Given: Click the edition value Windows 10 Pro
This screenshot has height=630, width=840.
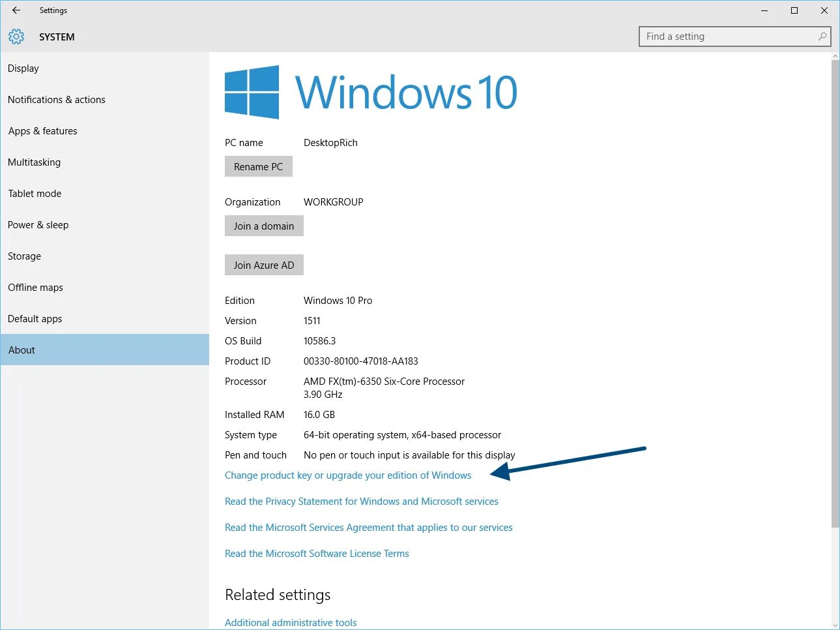Looking at the screenshot, I should (x=338, y=301).
